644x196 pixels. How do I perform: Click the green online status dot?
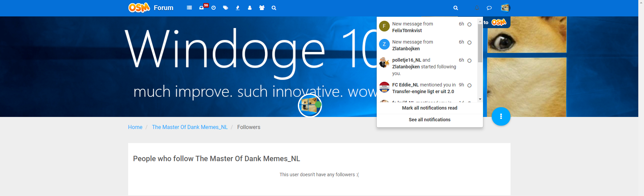[318, 105]
